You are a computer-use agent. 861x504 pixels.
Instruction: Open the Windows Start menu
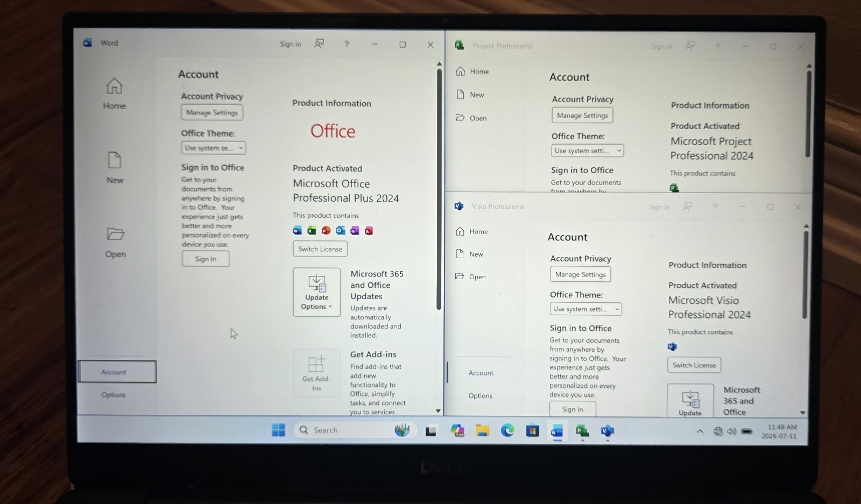[279, 430]
